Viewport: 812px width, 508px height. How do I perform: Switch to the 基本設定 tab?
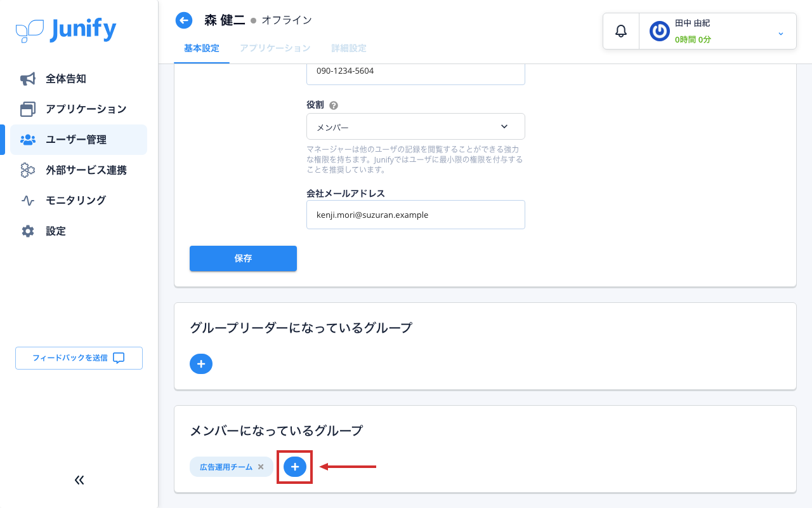[x=202, y=48]
